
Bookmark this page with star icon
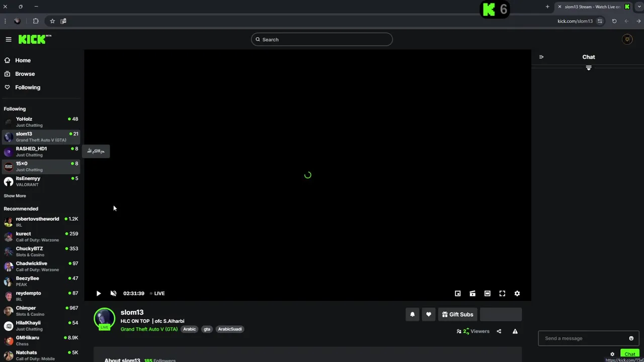pos(52,21)
